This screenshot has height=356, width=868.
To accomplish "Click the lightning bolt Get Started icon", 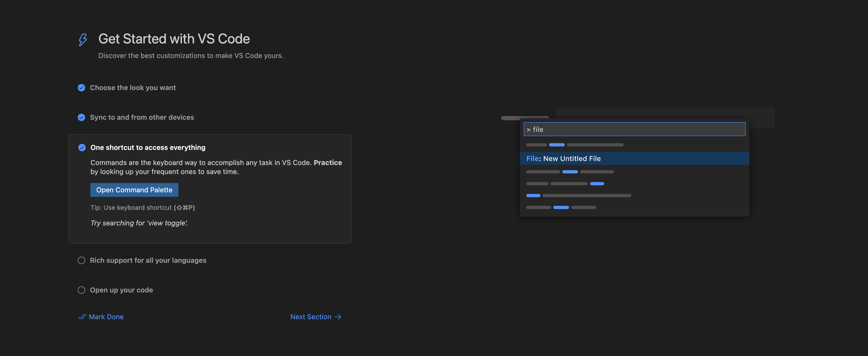I will pos(82,39).
